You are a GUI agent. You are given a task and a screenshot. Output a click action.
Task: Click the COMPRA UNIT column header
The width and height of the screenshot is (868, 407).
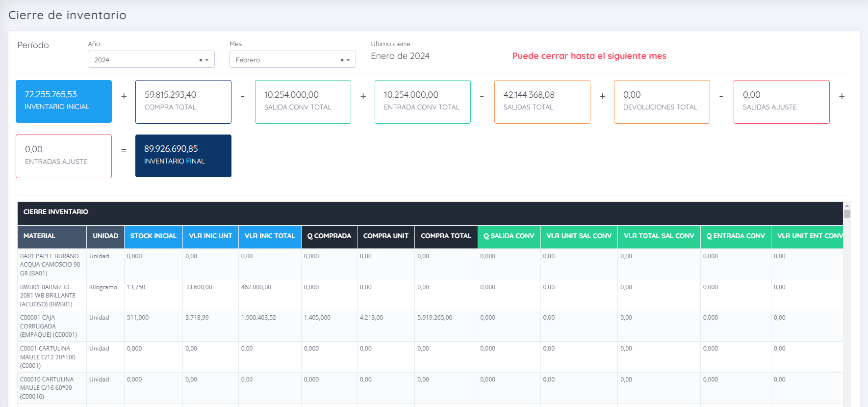[x=386, y=237]
